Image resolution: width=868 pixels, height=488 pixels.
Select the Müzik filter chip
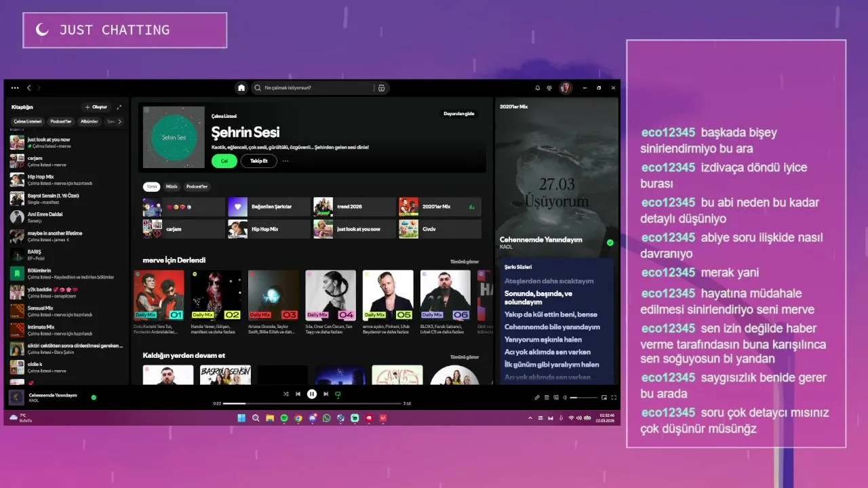[x=172, y=186]
